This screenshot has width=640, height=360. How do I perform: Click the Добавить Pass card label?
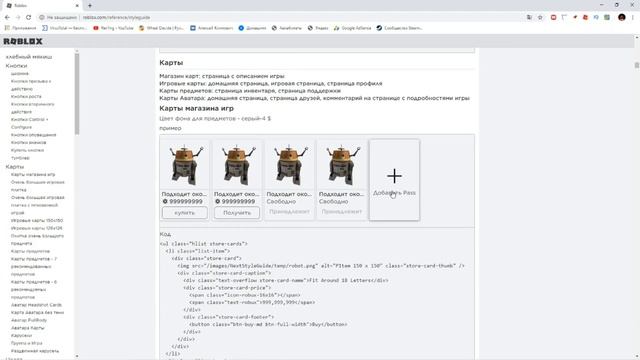(394, 193)
